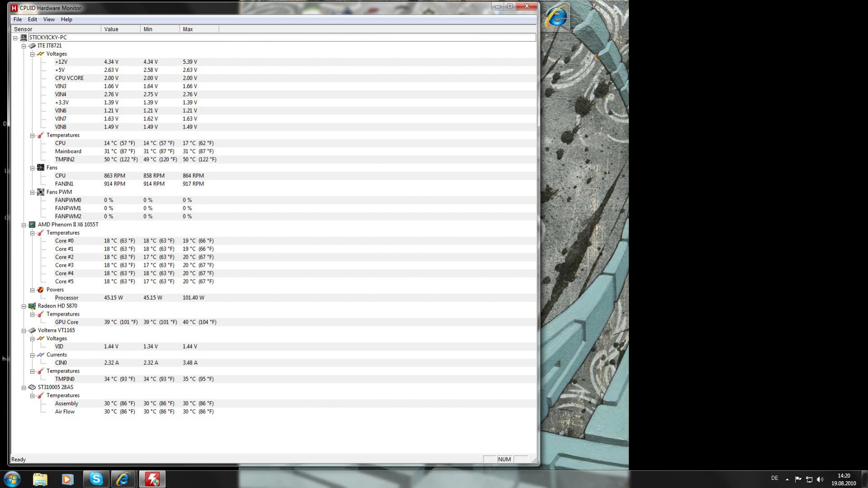Open the volume control in the system tray

820,479
